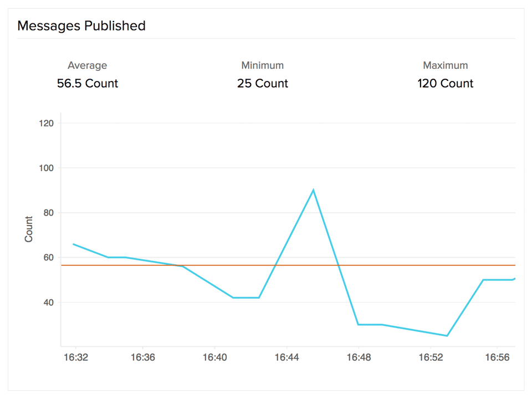This screenshot has height=399, width=532.
Task: Click the 16:44 x-axis tick label
Action: point(287,358)
